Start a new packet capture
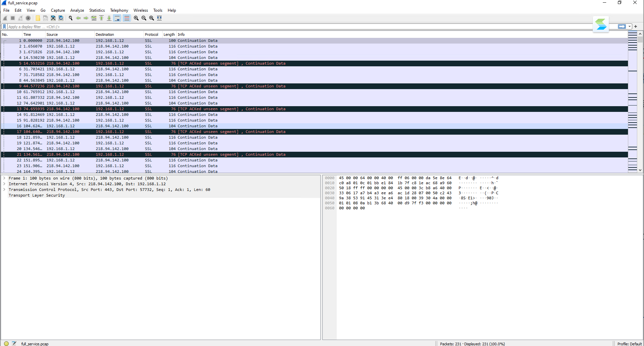Viewport: 644px width, 346px height. 5,18
